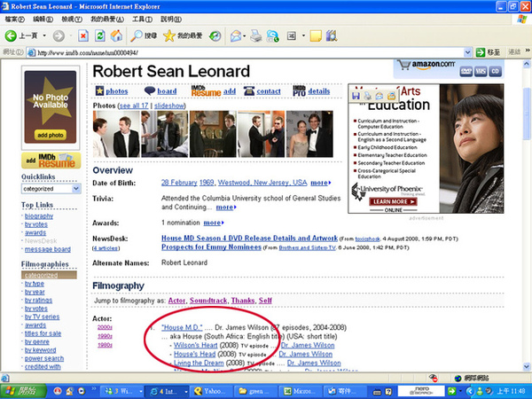Open Search magnifier toolbar button
The height and width of the screenshot is (399, 532).
tap(144, 35)
